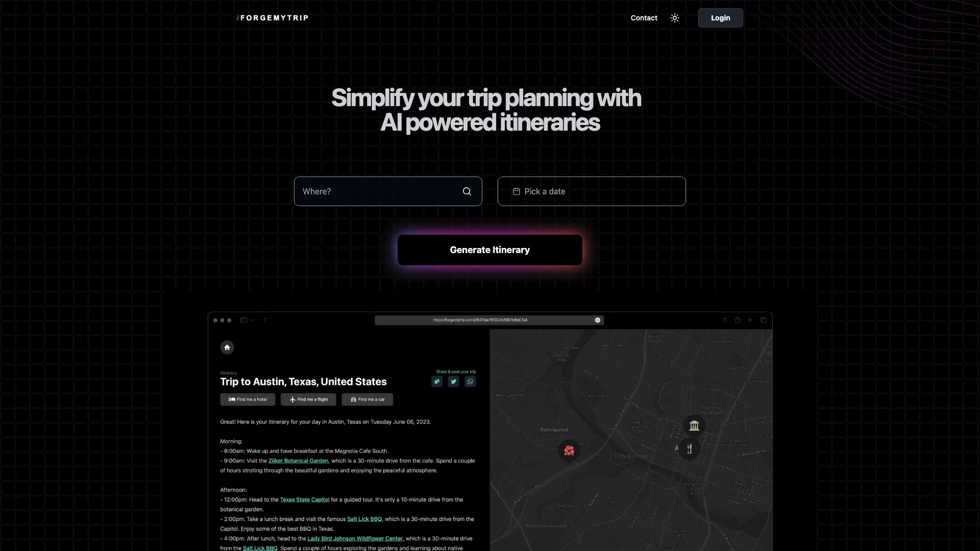The height and width of the screenshot is (551, 980).
Task: Expand the date picker calendar
Action: [592, 191]
